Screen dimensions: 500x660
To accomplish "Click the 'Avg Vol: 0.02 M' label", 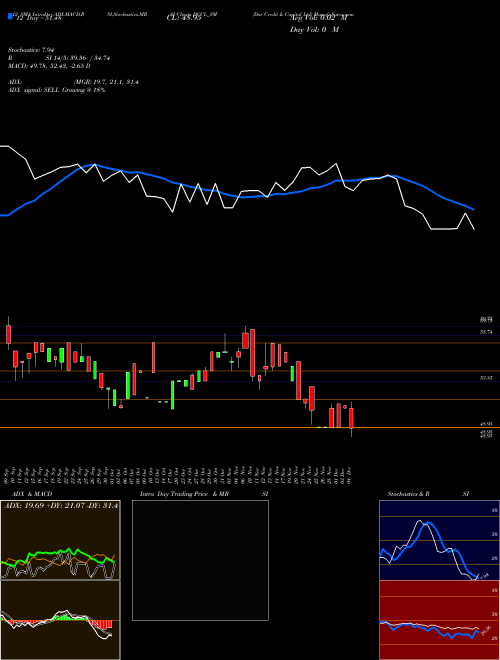I will pos(318,18).
